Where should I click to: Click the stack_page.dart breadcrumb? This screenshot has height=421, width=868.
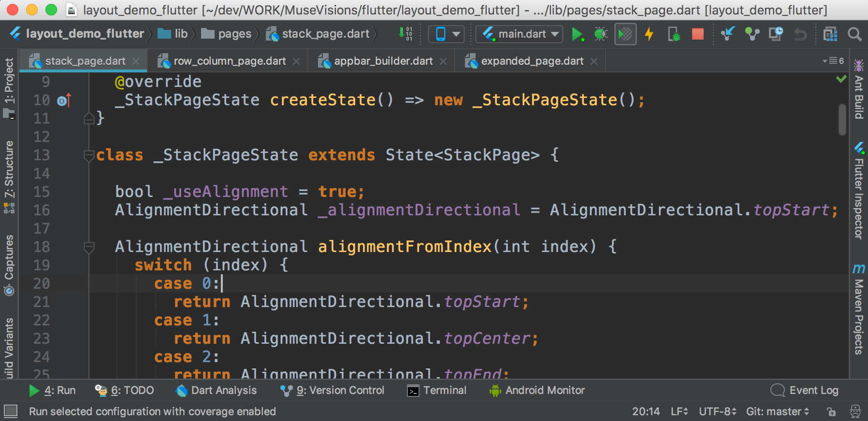318,33
